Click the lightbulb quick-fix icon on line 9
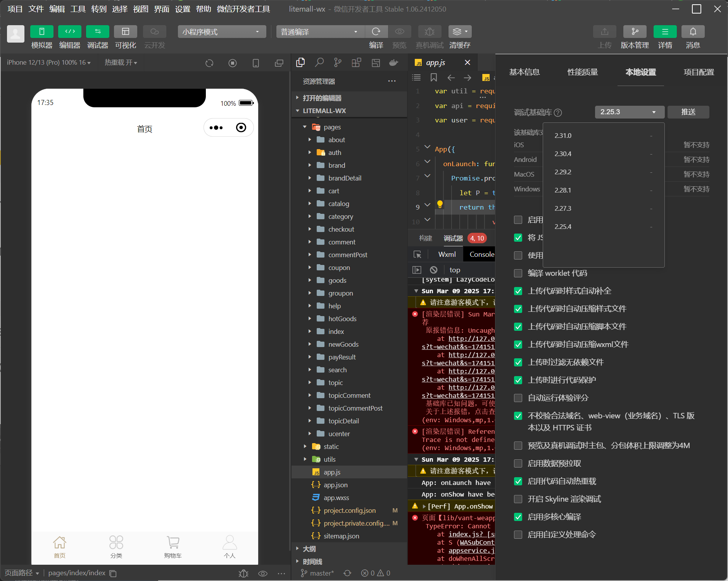Screen dimensions: 728x581 pos(440,205)
